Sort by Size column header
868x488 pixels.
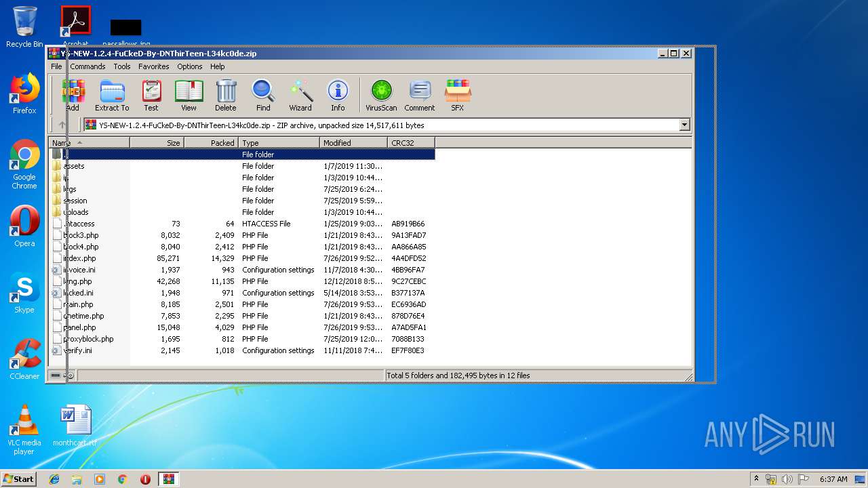(x=157, y=143)
